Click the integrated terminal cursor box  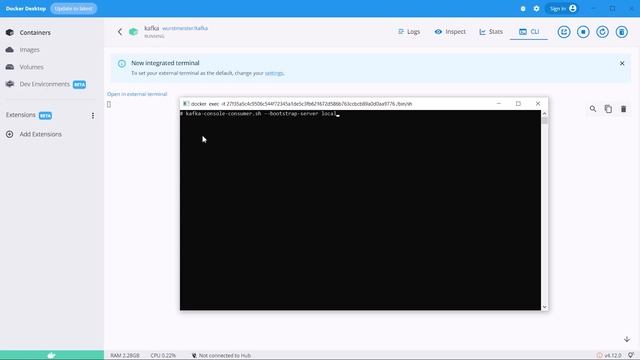pyautogui.click(x=109, y=104)
